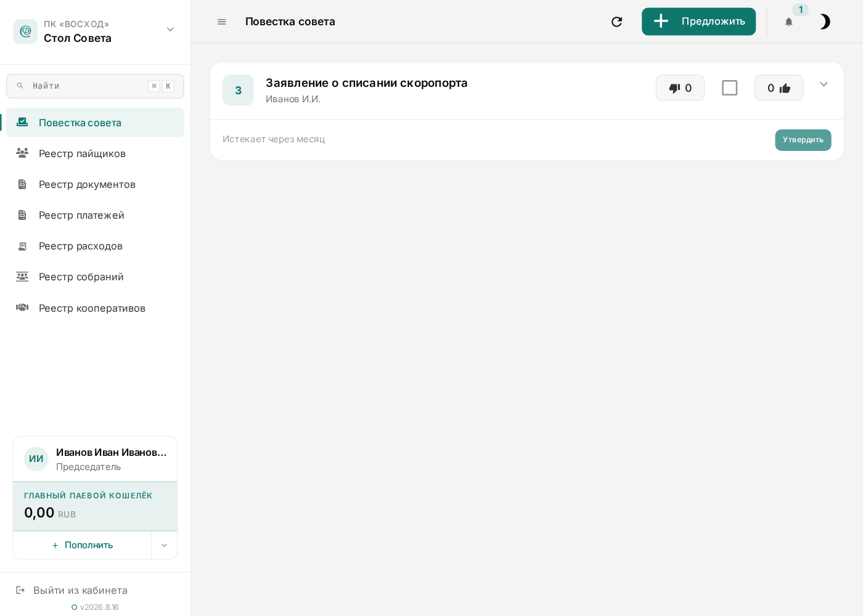Click the Истекает через месяц text

(x=274, y=139)
